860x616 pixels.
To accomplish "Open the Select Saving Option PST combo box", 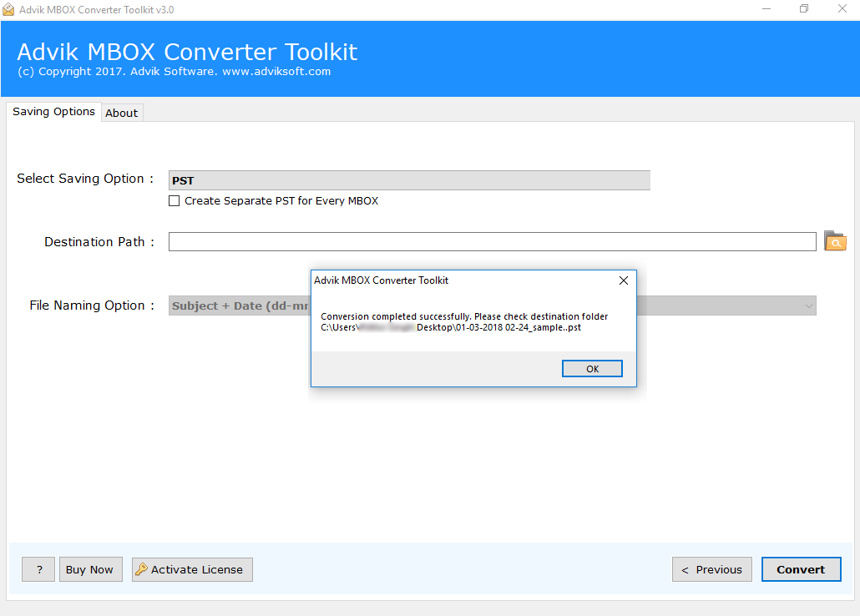I will 409,180.
